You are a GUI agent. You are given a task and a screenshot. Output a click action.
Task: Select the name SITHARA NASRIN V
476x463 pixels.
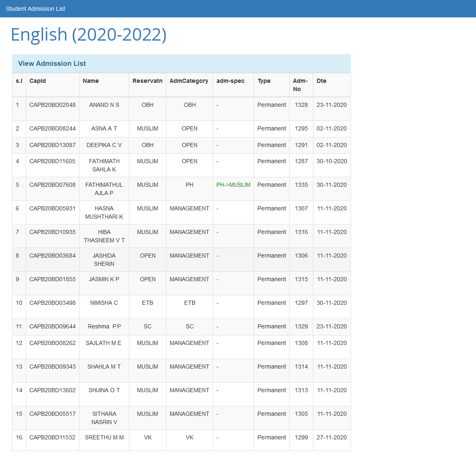tap(104, 418)
